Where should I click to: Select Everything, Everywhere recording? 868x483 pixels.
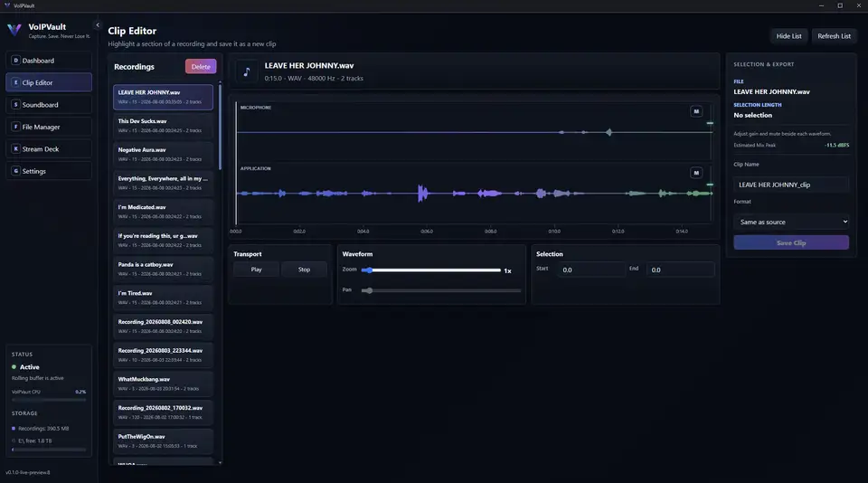tap(163, 184)
